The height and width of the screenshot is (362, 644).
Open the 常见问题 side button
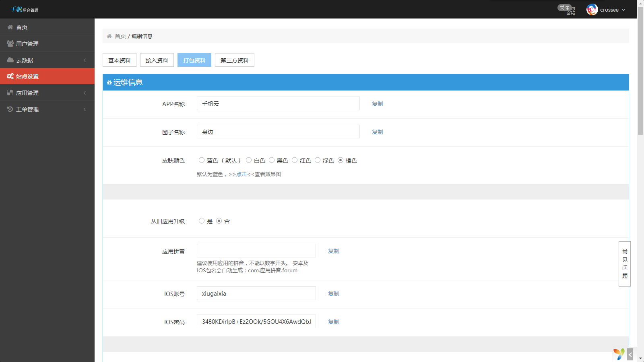pos(625,264)
